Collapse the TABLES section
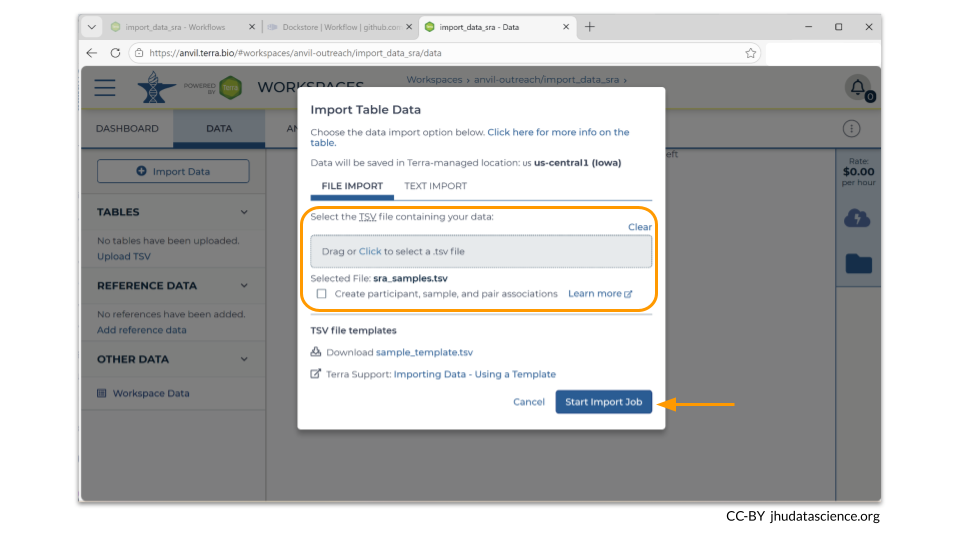This screenshot has width=960, height=540. [244, 212]
